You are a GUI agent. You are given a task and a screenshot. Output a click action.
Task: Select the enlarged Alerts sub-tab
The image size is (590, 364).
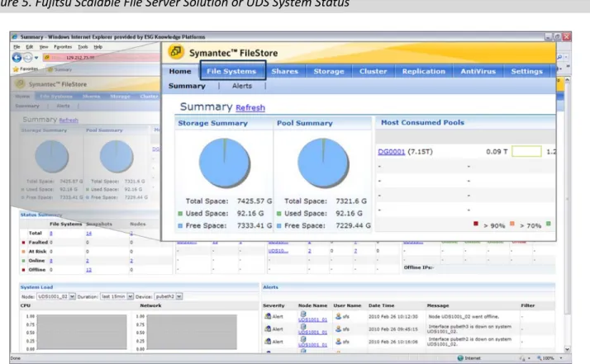pos(242,86)
